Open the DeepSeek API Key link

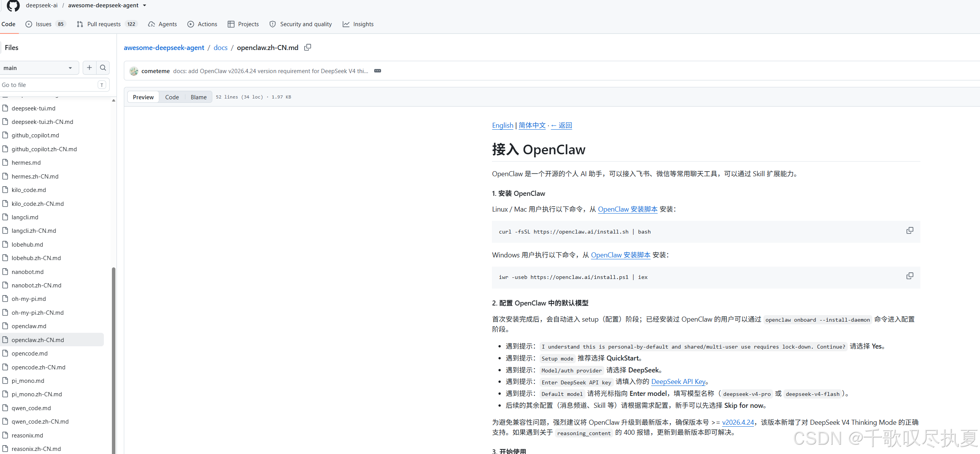[x=678, y=381]
